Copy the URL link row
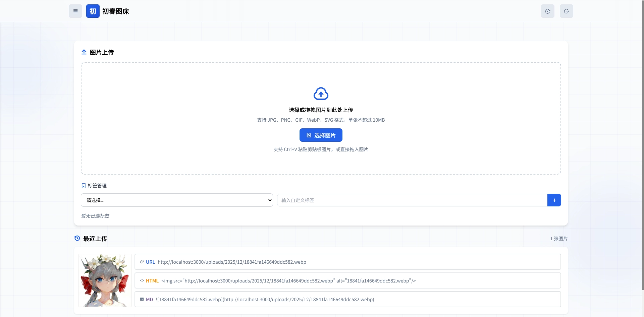 (x=347, y=262)
